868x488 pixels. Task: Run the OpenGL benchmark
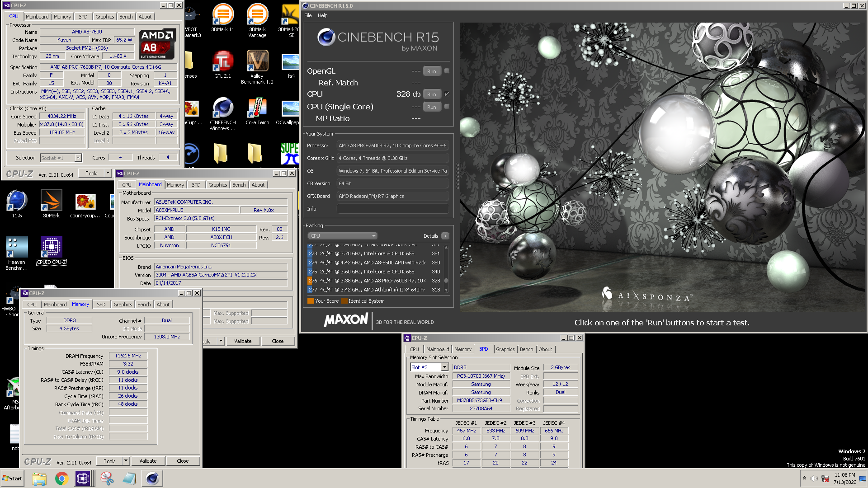pyautogui.click(x=431, y=71)
